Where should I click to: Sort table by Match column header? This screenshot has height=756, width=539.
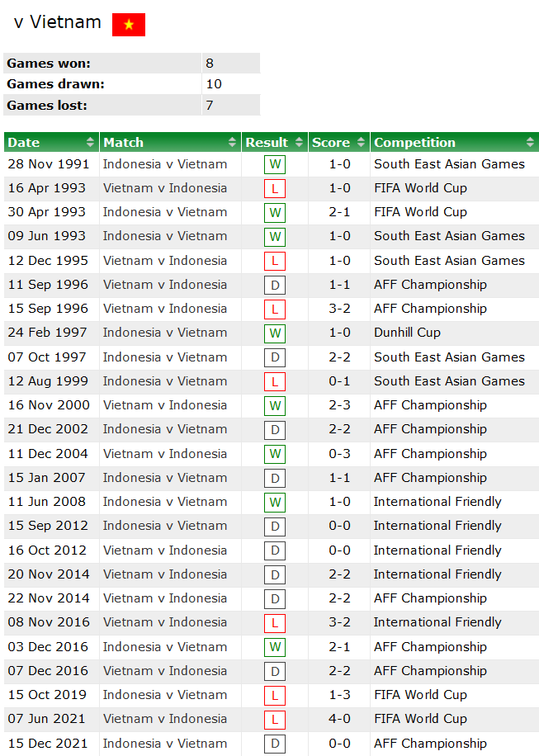pos(170,142)
